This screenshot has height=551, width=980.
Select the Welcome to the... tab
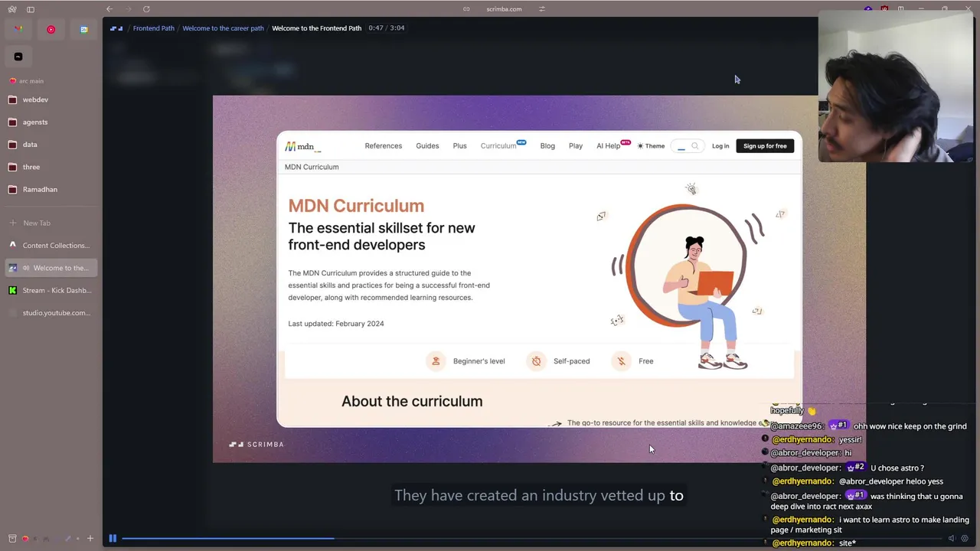[x=51, y=268]
